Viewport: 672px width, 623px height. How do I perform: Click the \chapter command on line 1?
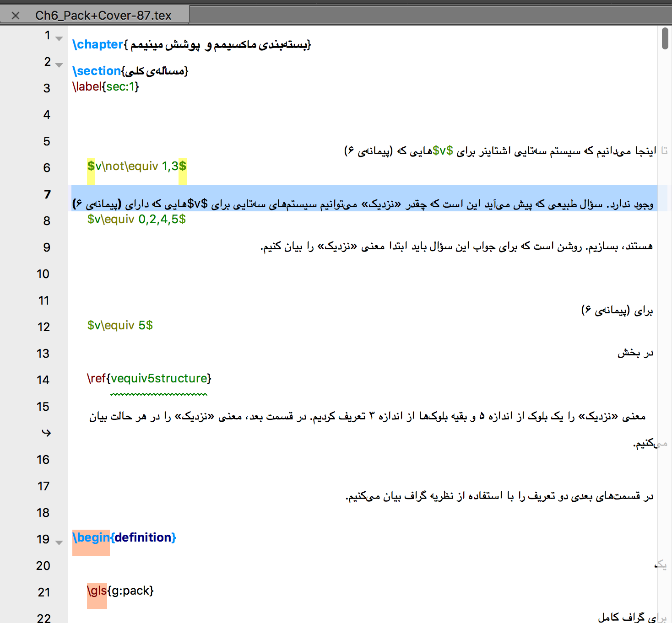[x=98, y=44]
